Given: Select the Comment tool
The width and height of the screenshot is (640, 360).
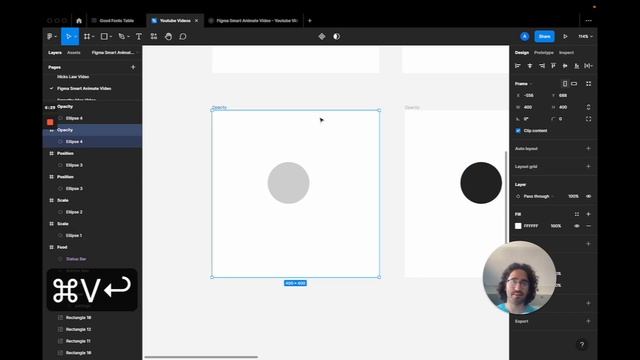Looking at the screenshot, I should tap(183, 37).
